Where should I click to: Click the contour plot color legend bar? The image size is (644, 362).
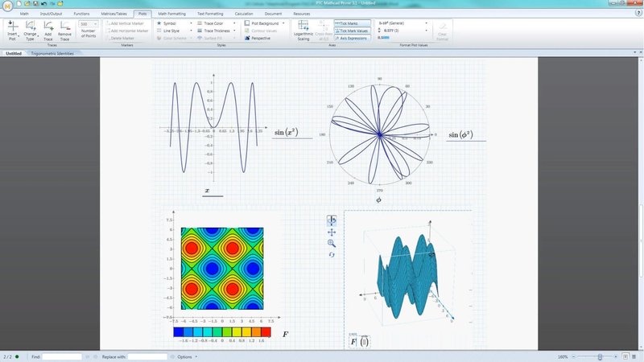tap(222, 332)
